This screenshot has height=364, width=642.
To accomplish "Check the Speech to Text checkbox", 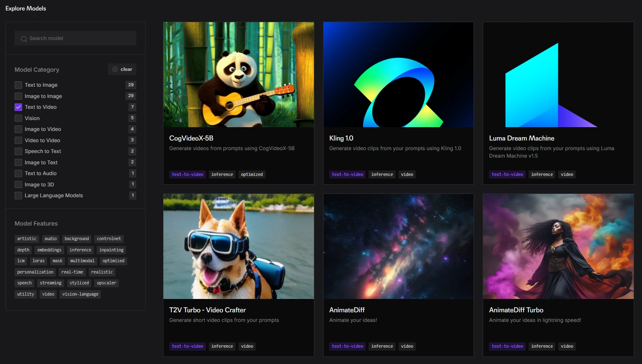I will pyautogui.click(x=18, y=151).
